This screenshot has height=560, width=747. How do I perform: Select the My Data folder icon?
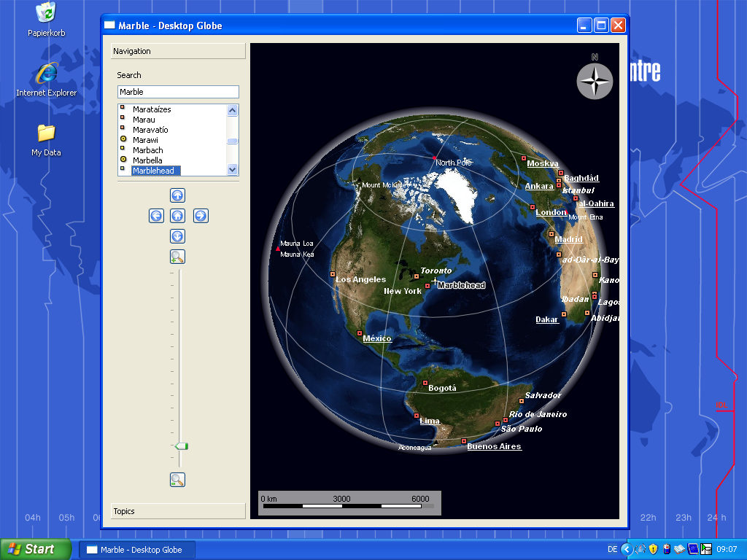pyautogui.click(x=46, y=133)
